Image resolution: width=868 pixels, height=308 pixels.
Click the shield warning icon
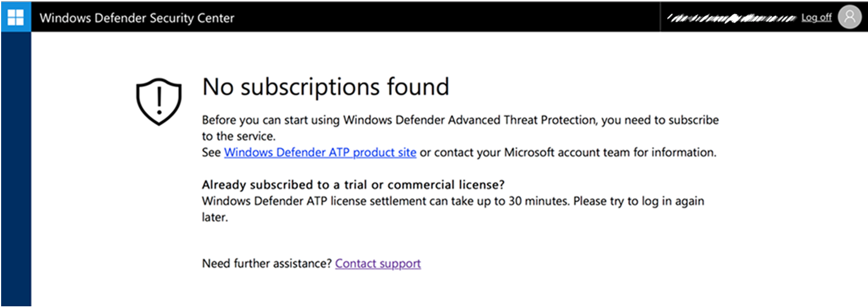click(x=159, y=102)
